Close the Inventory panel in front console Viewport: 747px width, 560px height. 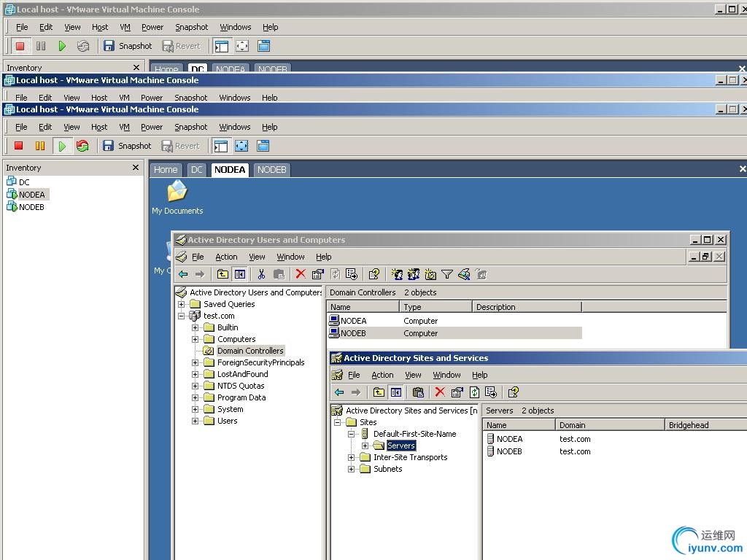pyautogui.click(x=136, y=168)
